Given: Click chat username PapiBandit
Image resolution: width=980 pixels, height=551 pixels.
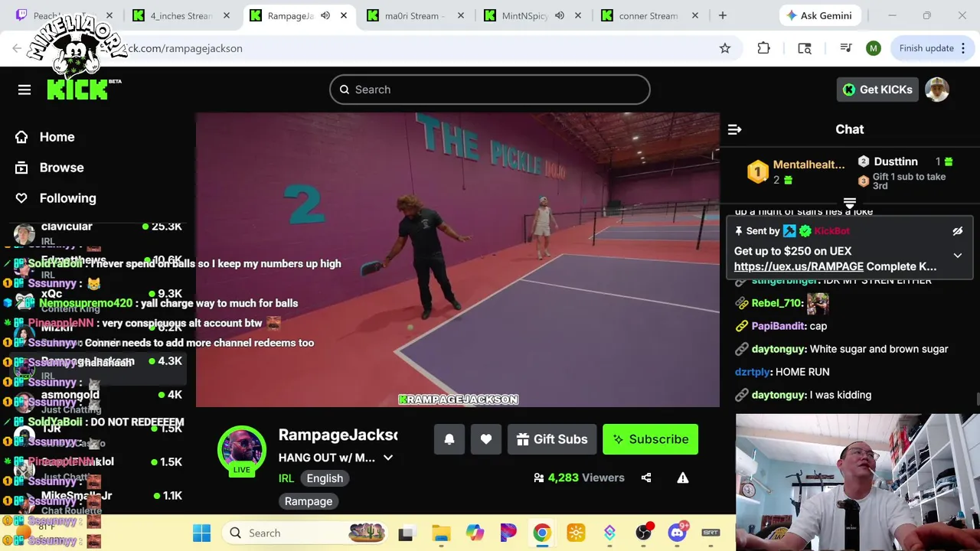Looking at the screenshot, I should coord(779,326).
